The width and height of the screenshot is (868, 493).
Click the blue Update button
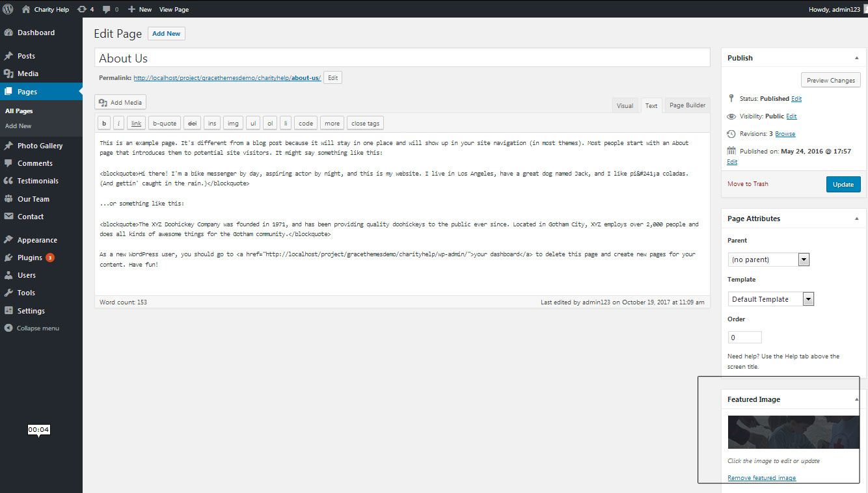(x=843, y=184)
